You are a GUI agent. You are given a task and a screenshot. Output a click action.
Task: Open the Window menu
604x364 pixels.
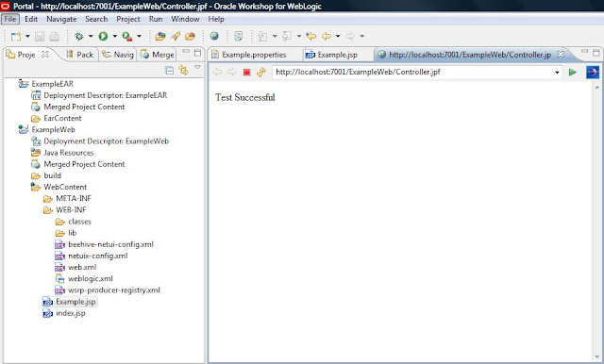[x=185, y=19]
